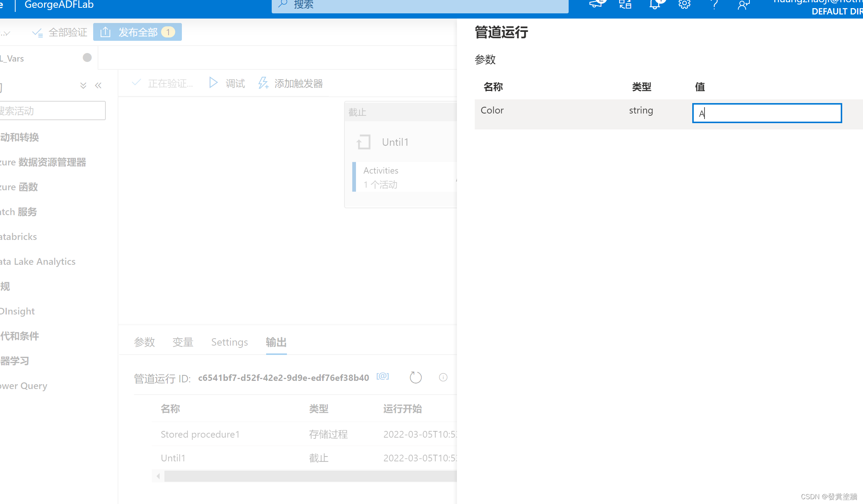Click the activity search field 搜索活动
This screenshot has width=863, height=504.
point(52,111)
